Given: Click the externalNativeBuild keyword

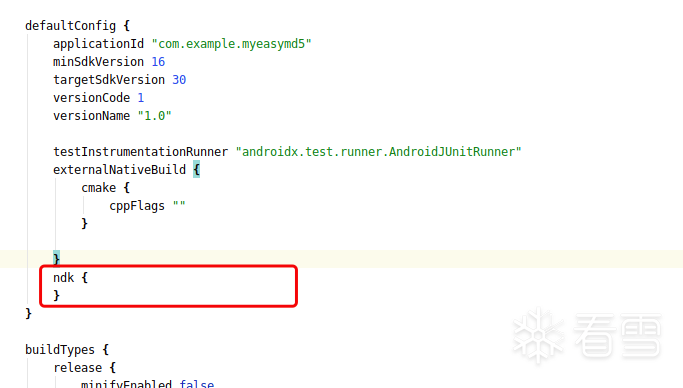Looking at the screenshot, I should click(x=119, y=170).
